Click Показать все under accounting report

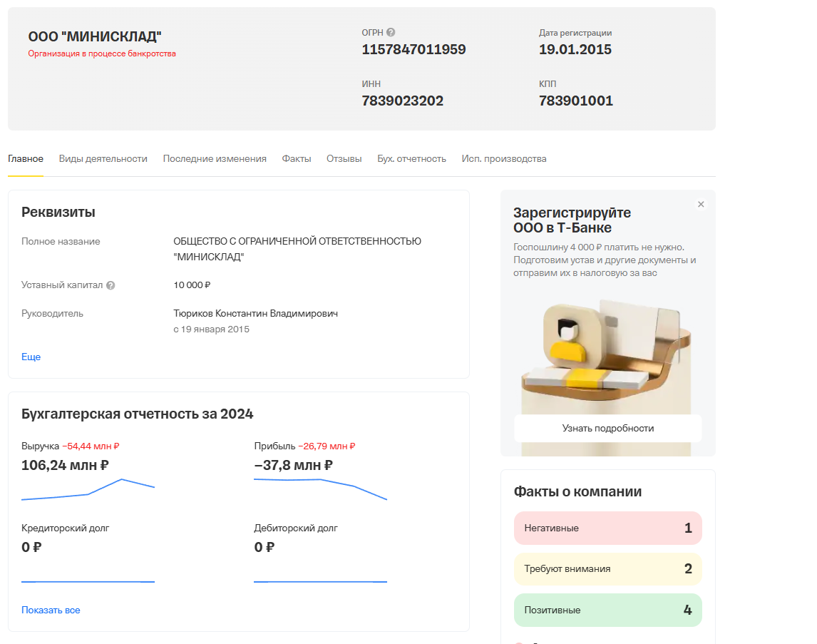tap(51, 610)
